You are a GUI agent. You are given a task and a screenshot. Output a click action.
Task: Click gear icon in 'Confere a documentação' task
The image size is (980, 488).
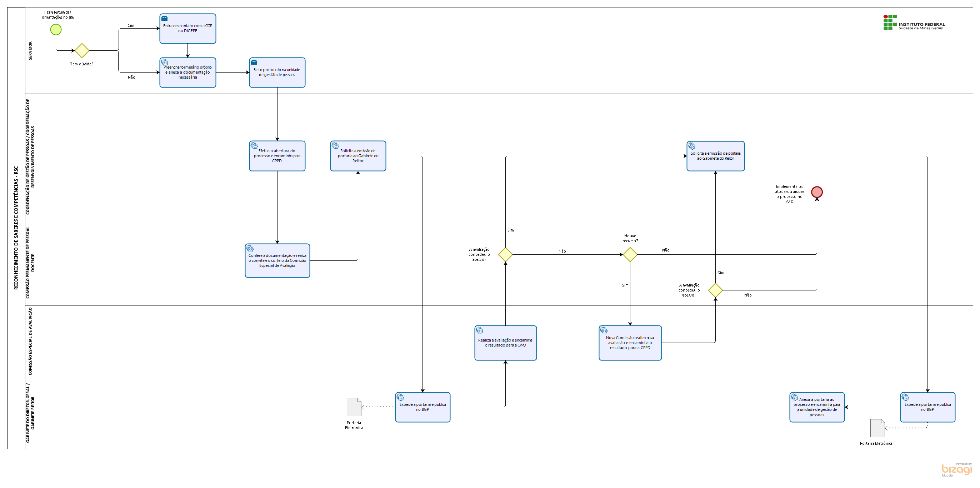(250, 248)
